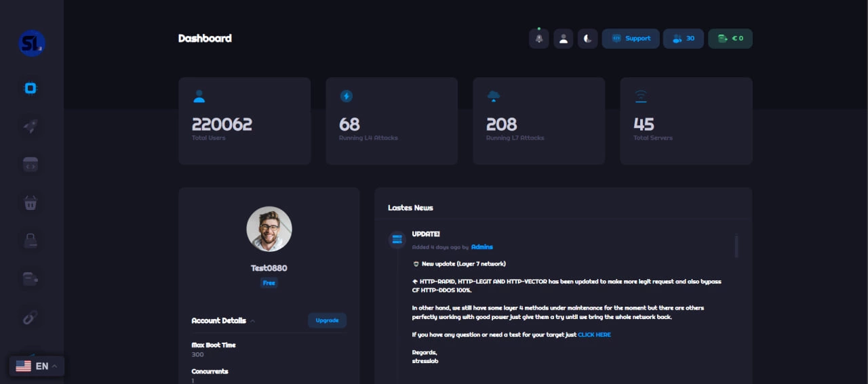Open the rocket icon in sidebar
The image size is (868, 384).
pyautogui.click(x=31, y=127)
